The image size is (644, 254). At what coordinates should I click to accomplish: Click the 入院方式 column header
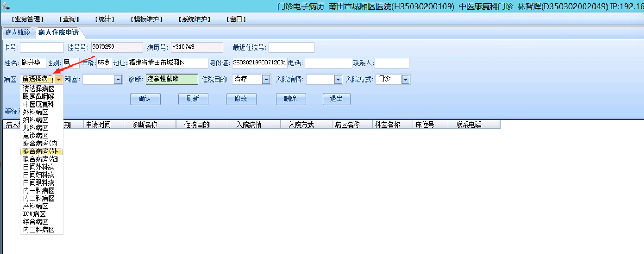[x=306, y=125]
